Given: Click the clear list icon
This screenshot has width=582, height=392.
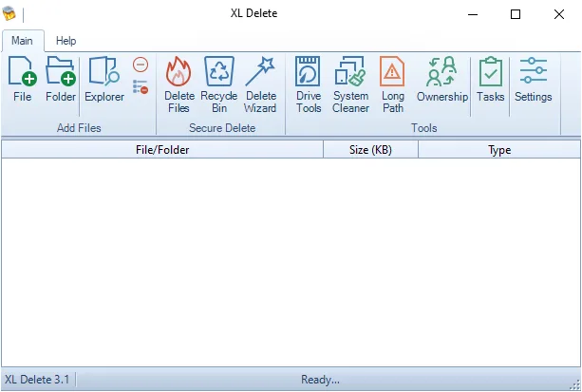Looking at the screenshot, I should (141, 87).
